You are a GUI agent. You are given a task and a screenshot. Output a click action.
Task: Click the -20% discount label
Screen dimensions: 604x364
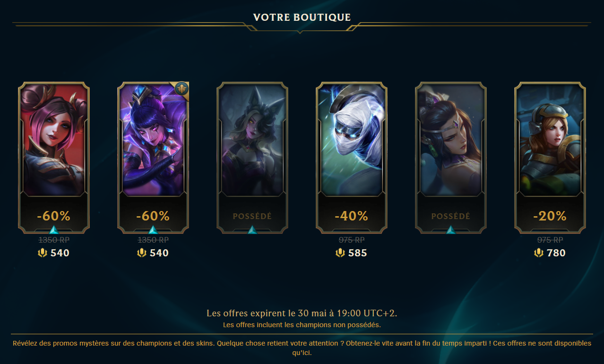(x=550, y=216)
